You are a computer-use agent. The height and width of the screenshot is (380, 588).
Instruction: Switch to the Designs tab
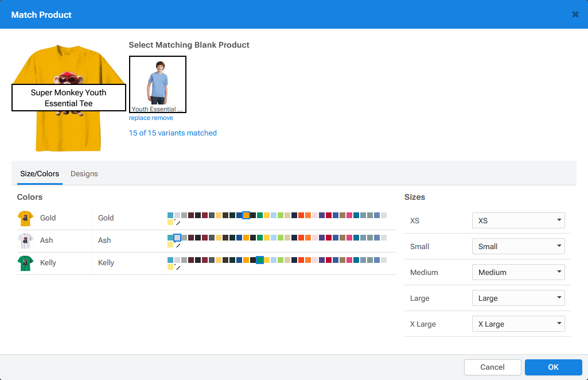click(x=84, y=174)
